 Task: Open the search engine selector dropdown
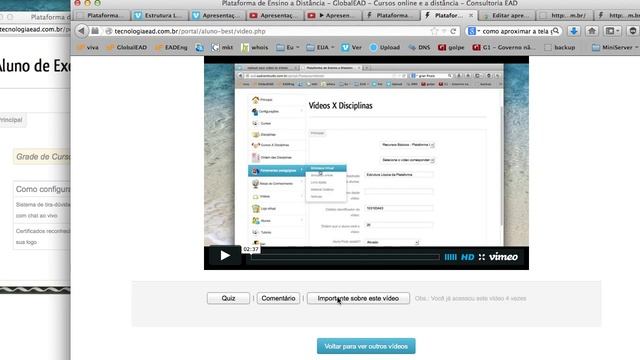(x=473, y=31)
